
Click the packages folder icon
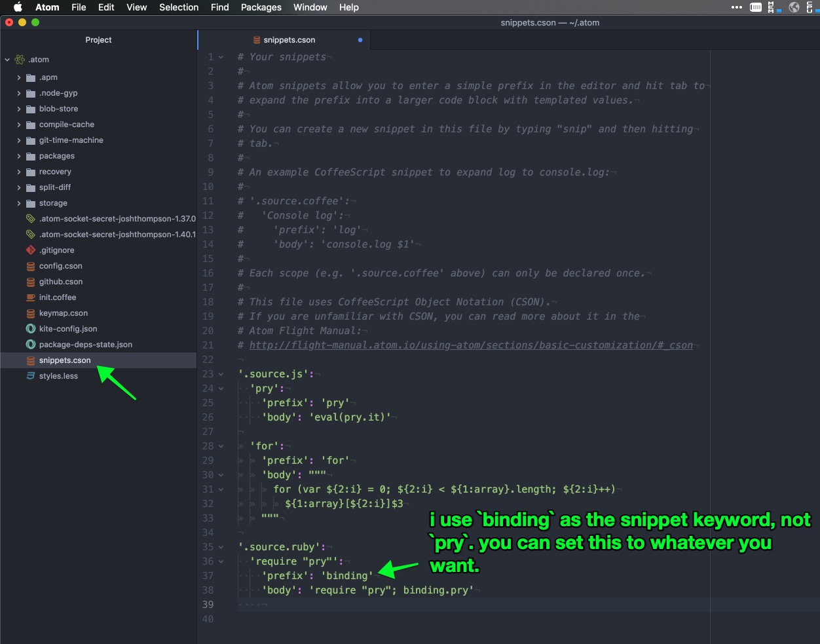31,156
